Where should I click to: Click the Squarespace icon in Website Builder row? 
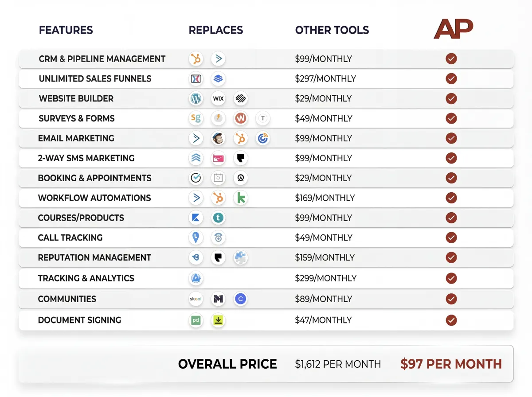tap(240, 98)
